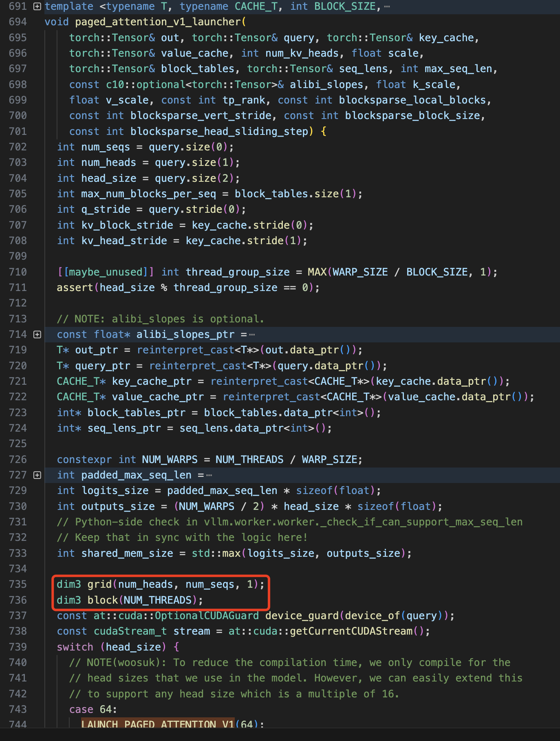Click line number 739
The image size is (560, 741).
point(18,647)
